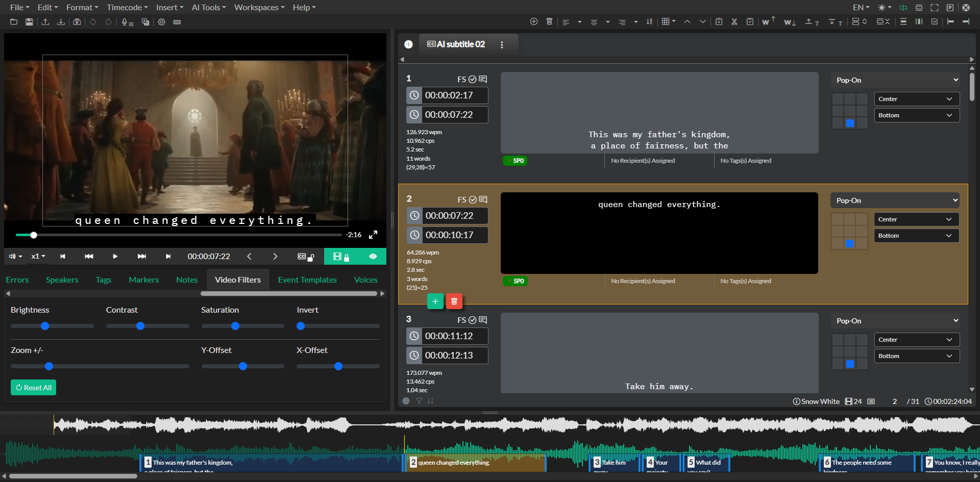
Task: Click the clock icon beside 00:00:02:17
Action: tap(414, 95)
